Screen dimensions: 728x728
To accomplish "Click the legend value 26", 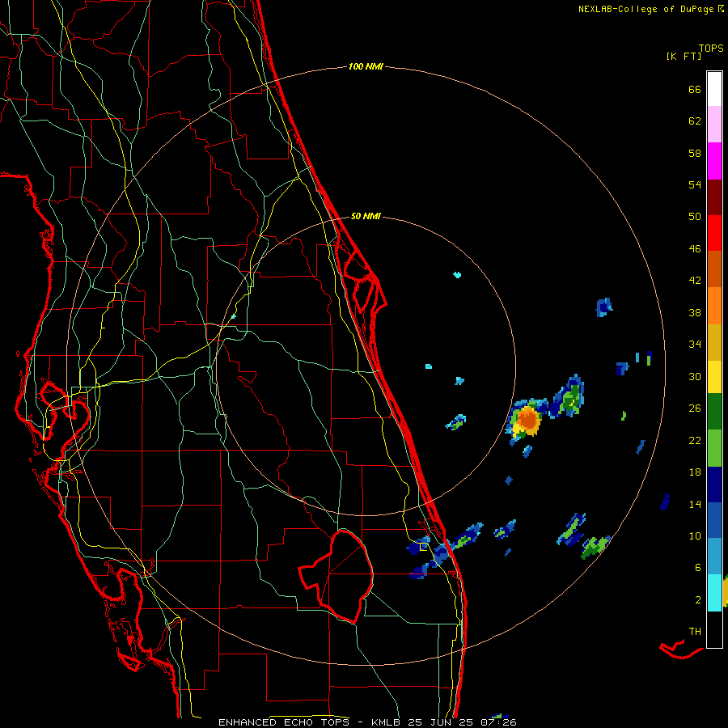I will tap(695, 408).
